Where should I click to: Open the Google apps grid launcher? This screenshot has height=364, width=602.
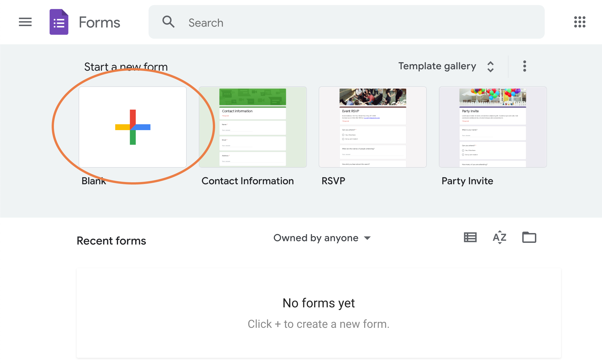580,22
